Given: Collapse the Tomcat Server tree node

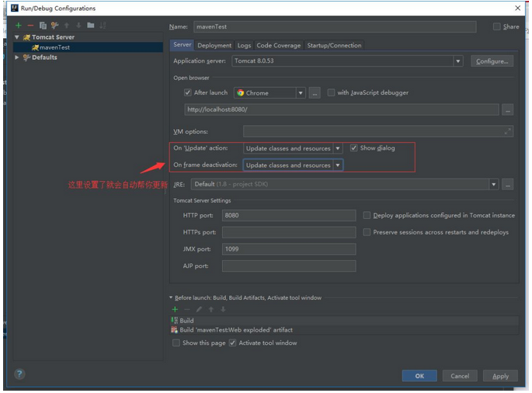Looking at the screenshot, I should click(x=16, y=37).
